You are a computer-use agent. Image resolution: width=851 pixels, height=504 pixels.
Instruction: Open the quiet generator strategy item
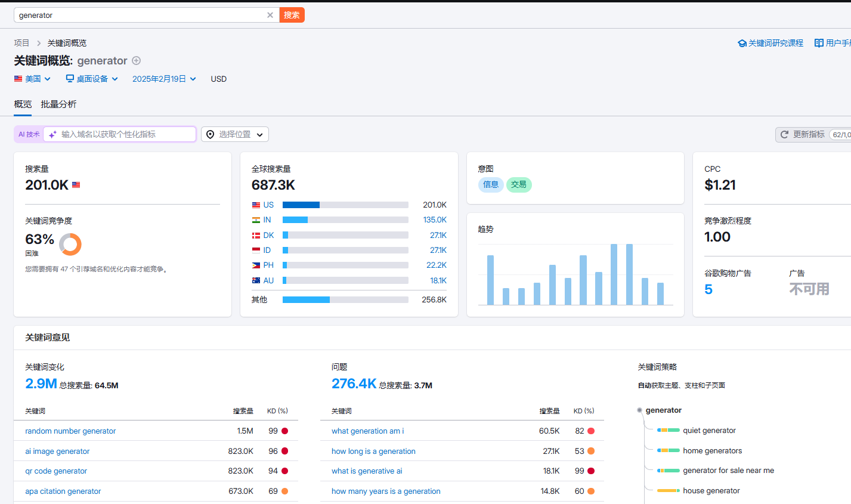click(709, 430)
